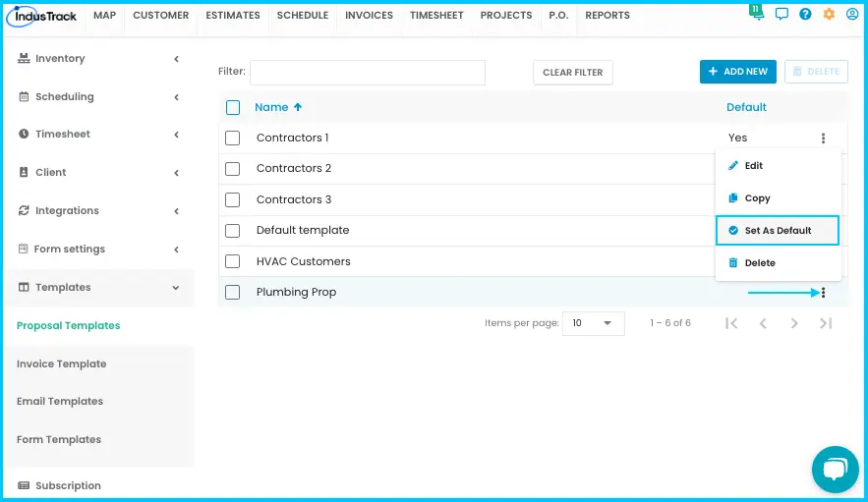Choose Edit from the context menu
This screenshot has height=502, width=868.
coord(778,165)
